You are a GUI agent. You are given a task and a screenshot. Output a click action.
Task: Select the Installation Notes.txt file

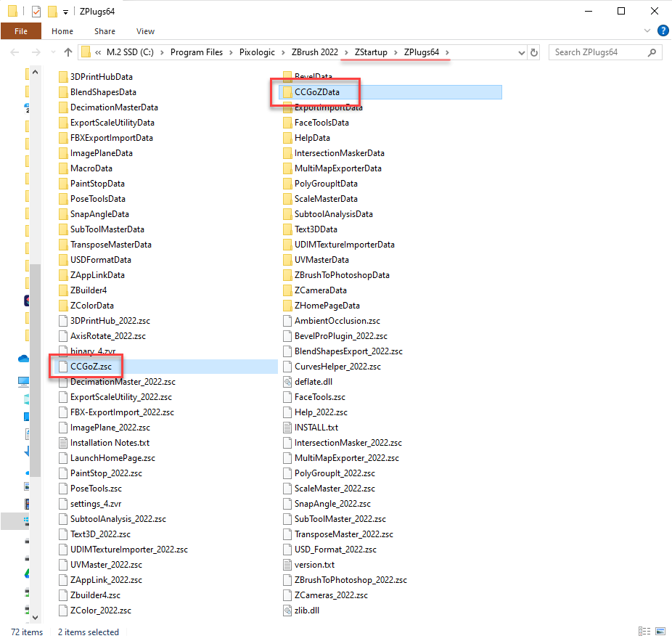pos(105,443)
